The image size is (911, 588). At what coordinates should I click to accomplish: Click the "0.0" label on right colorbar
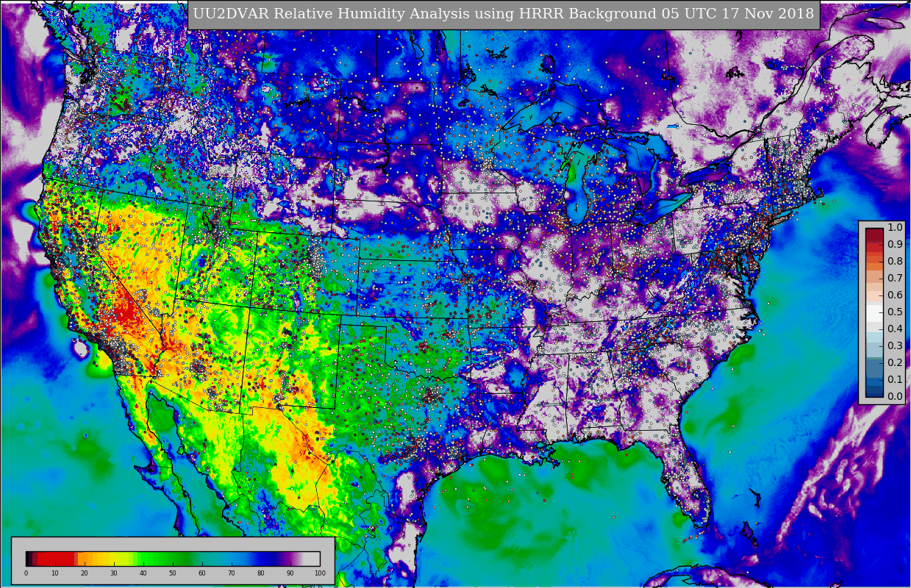(x=895, y=396)
